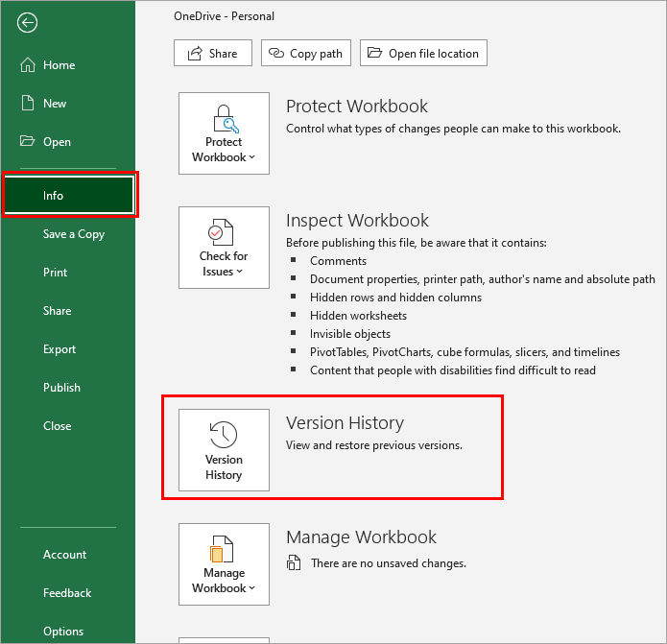
Task: Click the Share button with arrow icon
Action: click(x=212, y=54)
